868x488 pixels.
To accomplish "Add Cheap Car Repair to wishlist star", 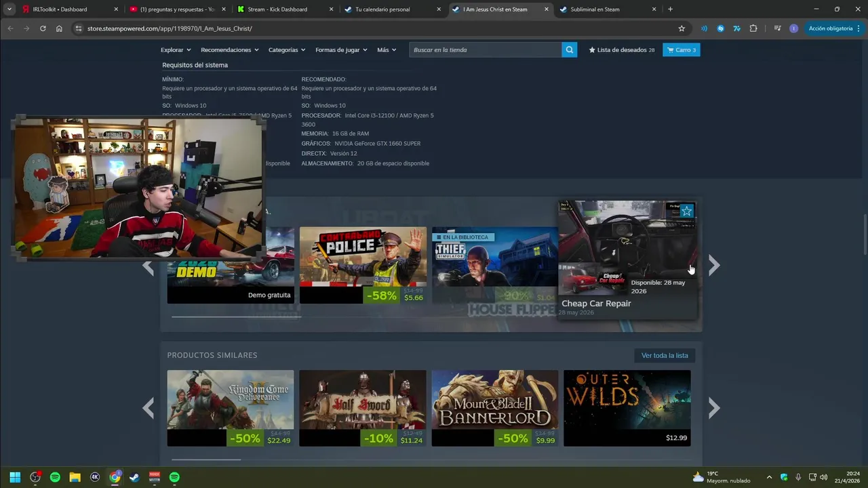I will coord(687,211).
